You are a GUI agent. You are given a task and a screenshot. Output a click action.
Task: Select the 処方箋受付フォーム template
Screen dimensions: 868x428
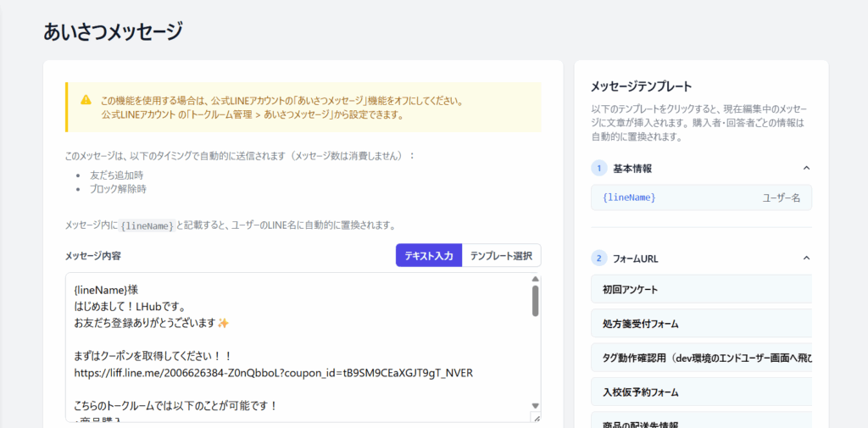coord(700,324)
